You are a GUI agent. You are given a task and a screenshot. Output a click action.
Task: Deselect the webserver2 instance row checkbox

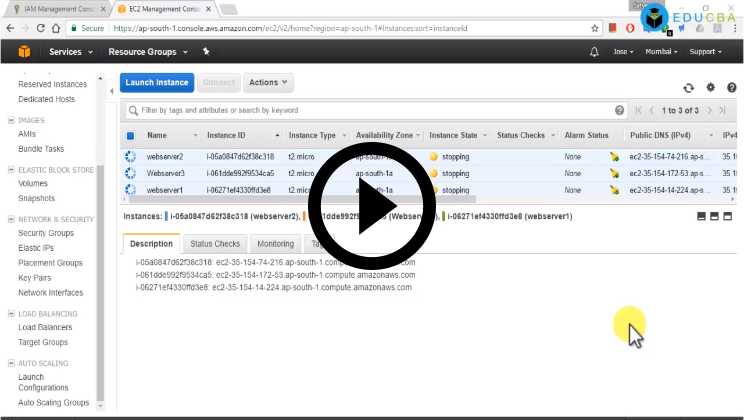(x=130, y=157)
